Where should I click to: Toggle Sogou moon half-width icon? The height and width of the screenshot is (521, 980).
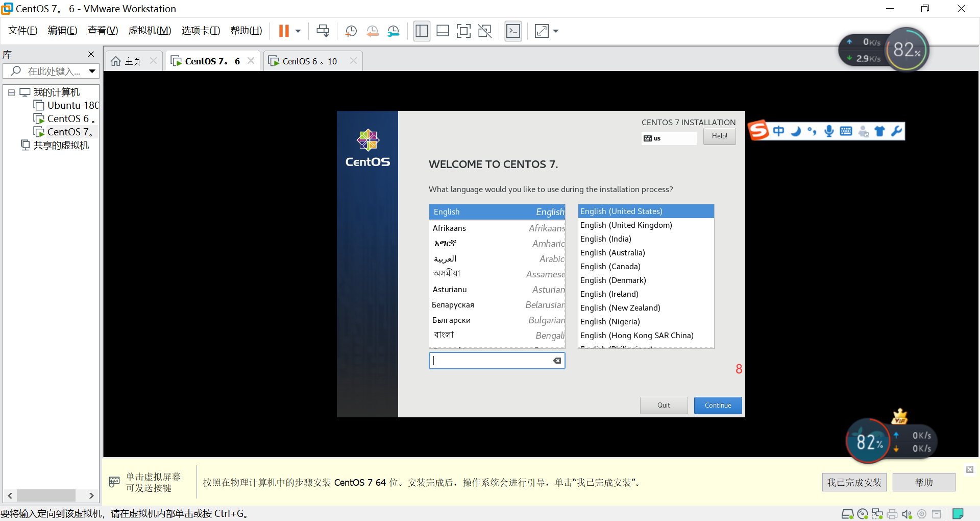796,131
